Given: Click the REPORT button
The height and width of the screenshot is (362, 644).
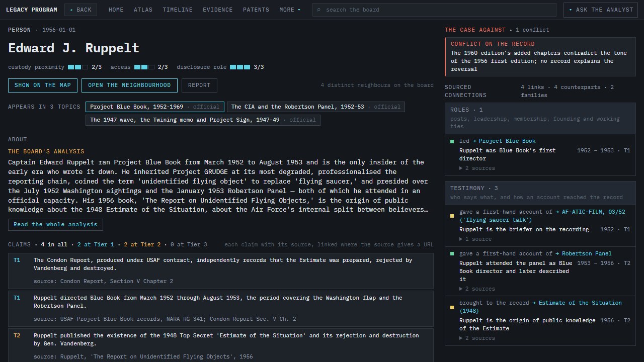Looking at the screenshot, I should tap(199, 85).
